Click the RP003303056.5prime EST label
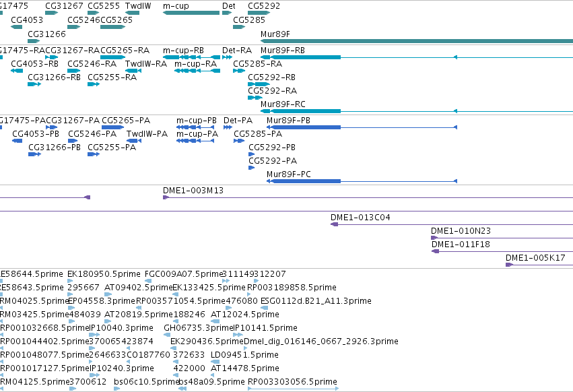This screenshot has width=573, height=392. pos(292,382)
